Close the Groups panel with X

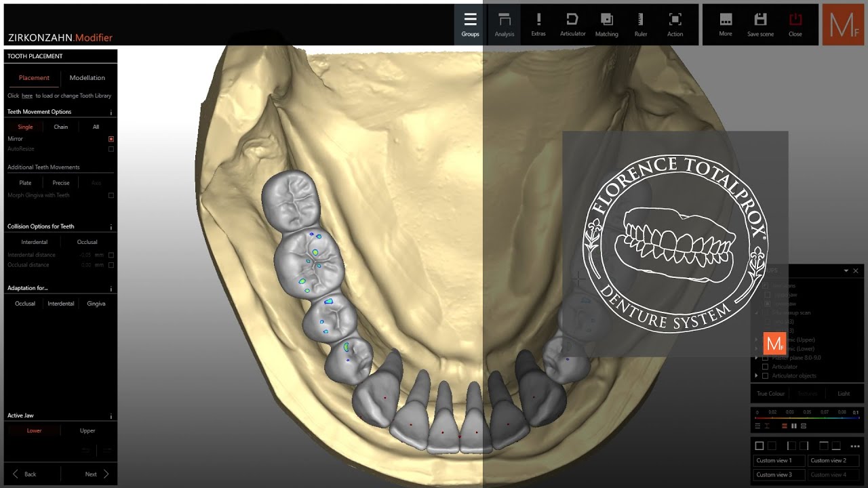[856, 270]
